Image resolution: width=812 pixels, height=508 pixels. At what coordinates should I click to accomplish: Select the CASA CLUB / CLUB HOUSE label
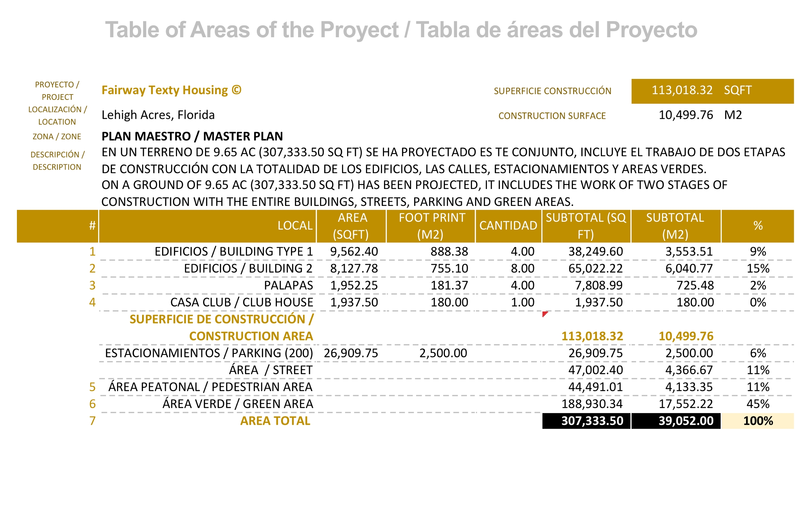(x=242, y=302)
